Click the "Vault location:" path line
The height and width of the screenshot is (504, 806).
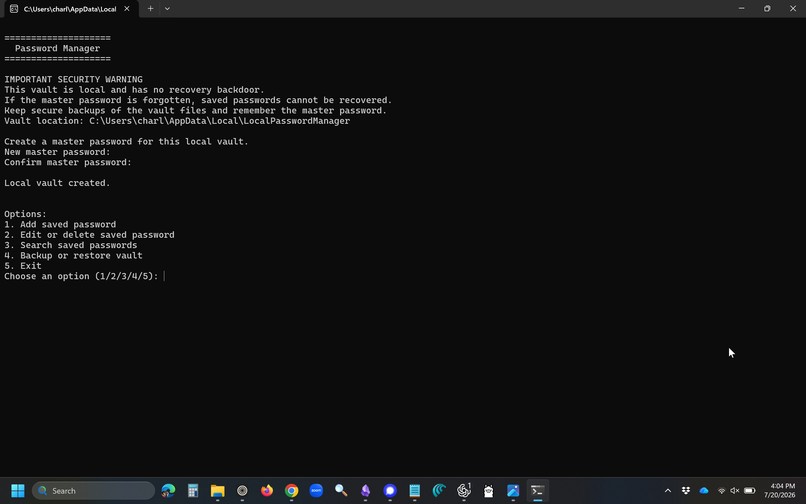177,121
